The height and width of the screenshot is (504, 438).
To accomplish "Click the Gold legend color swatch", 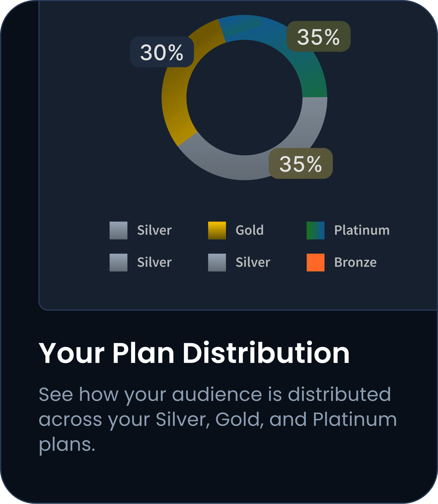I will 217,230.
